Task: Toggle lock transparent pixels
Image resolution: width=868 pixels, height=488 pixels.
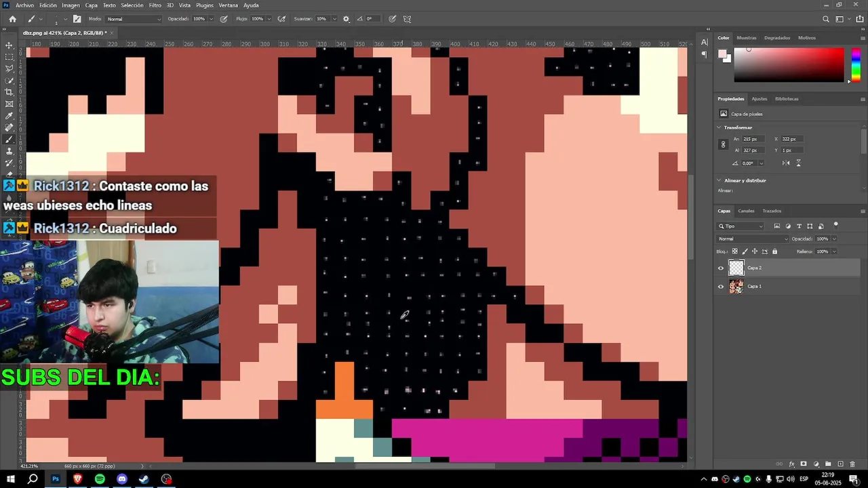Action: tap(734, 251)
